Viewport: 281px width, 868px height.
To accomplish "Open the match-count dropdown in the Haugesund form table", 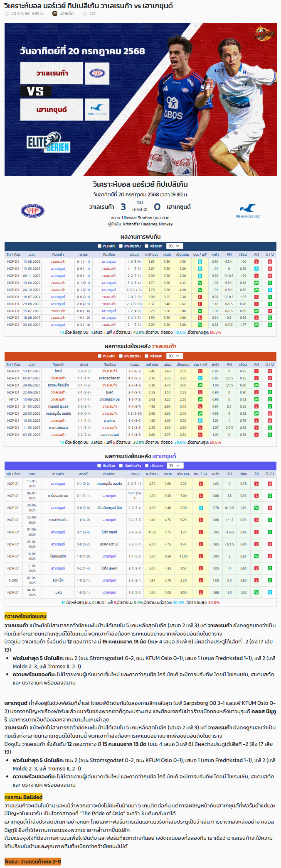I will click(x=174, y=466).
